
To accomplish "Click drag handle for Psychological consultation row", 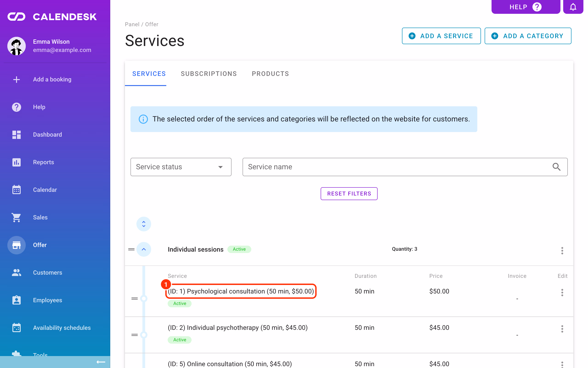I will (x=134, y=298).
